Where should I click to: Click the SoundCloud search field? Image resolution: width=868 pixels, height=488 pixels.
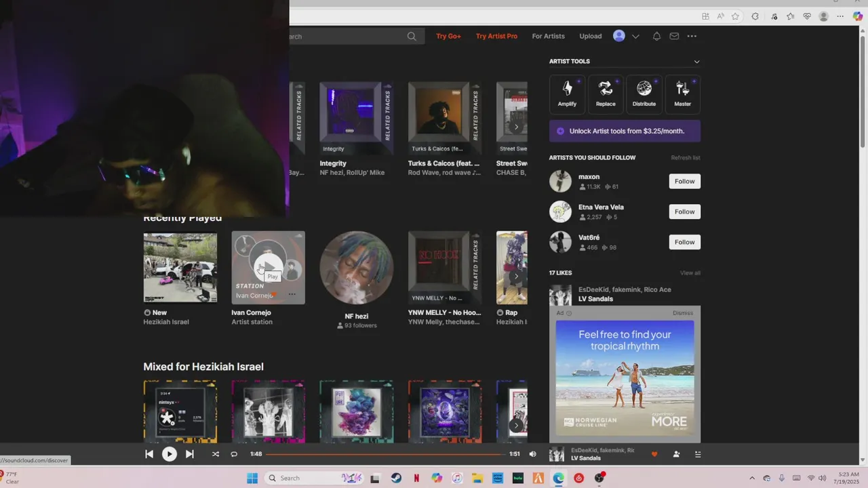tap(346, 37)
